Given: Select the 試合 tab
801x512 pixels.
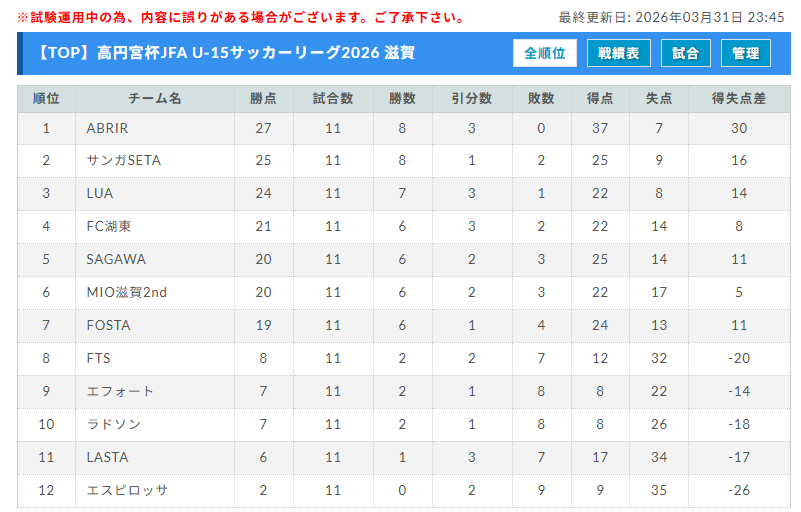Looking at the screenshot, I should point(686,53).
